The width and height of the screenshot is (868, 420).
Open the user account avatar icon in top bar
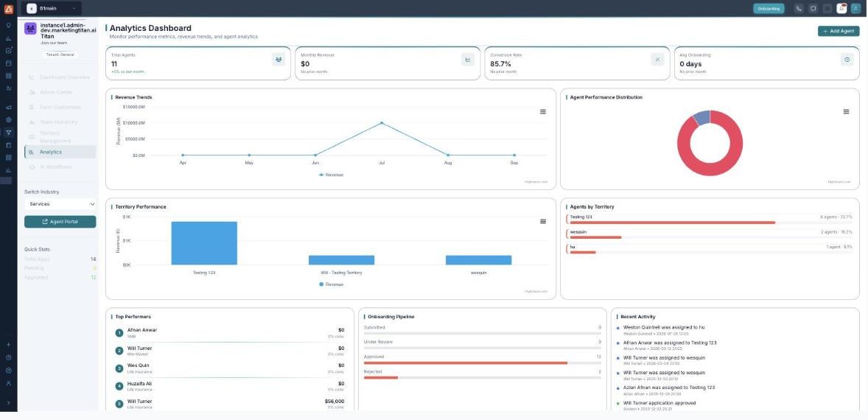(855, 8)
